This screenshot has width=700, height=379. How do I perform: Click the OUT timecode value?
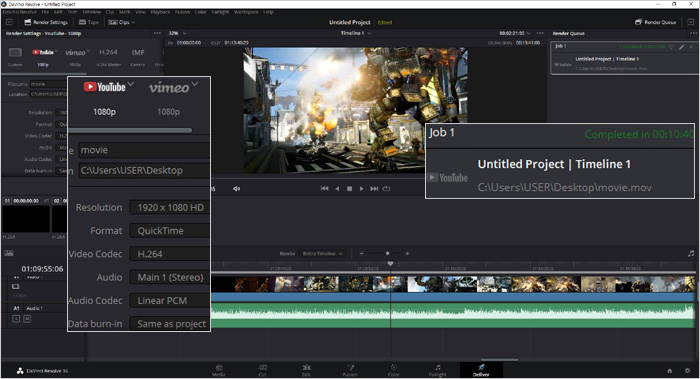(x=236, y=43)
